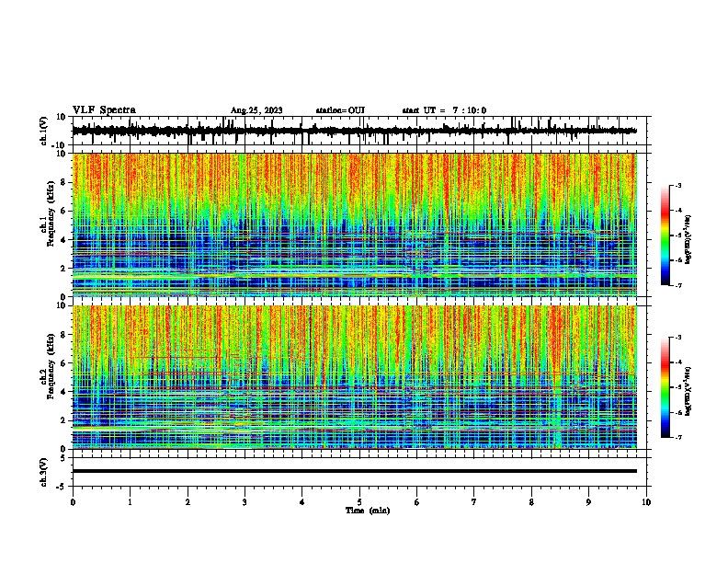Click time axis tick label "5"
The image size is (728, 563).
[x=359, y=502]
